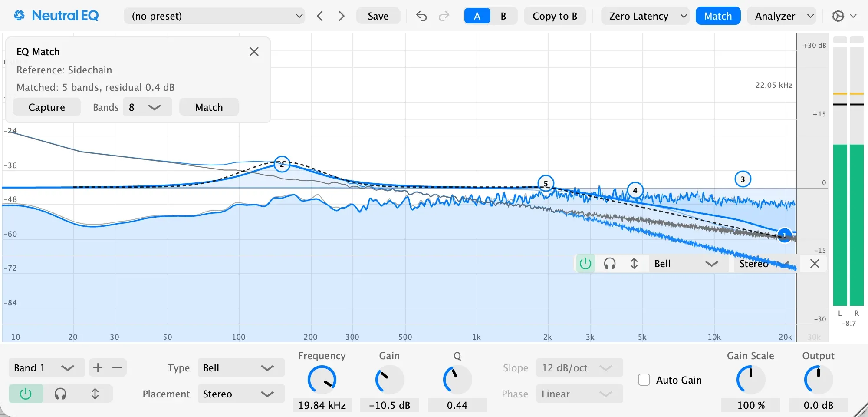Click the 19.84 kHz frequency field
Viewport: 868px width, 417px height.
point(322,405)
